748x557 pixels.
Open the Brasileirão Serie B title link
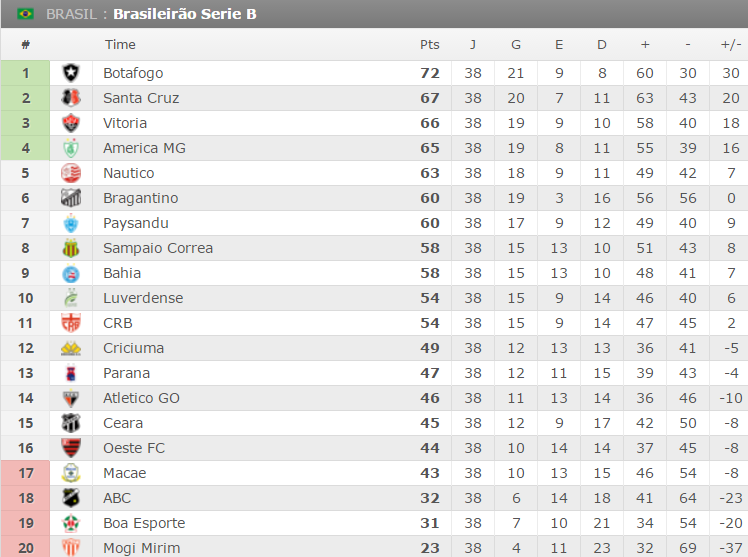tap(185, 14)
